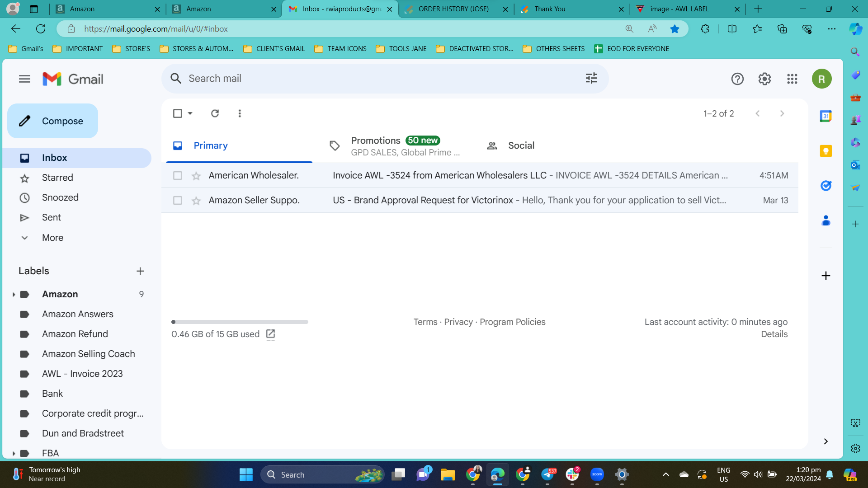Image resolution: width=868 pixels, height=488 pixels.
Task: Go back to previous browser page
Action: (16, 29)
